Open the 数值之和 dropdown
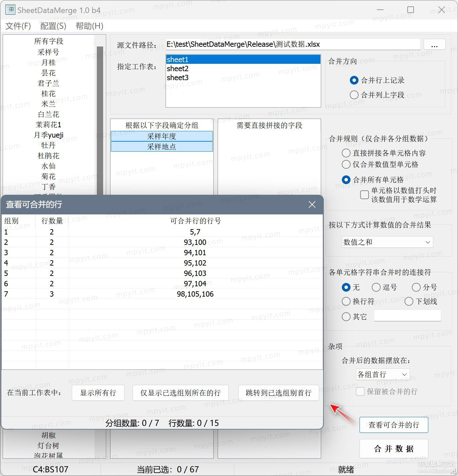This screenshot has width=458, height=476. (387, 242)
